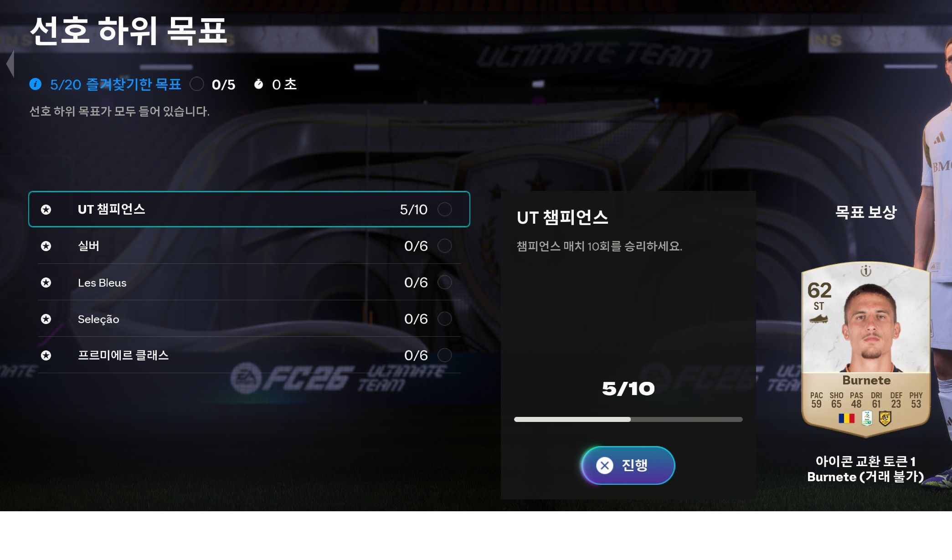Toggle the completion circle for Seleção
Image resolution: width=952 pixels, height=560 pixels.
pos(445,319)
